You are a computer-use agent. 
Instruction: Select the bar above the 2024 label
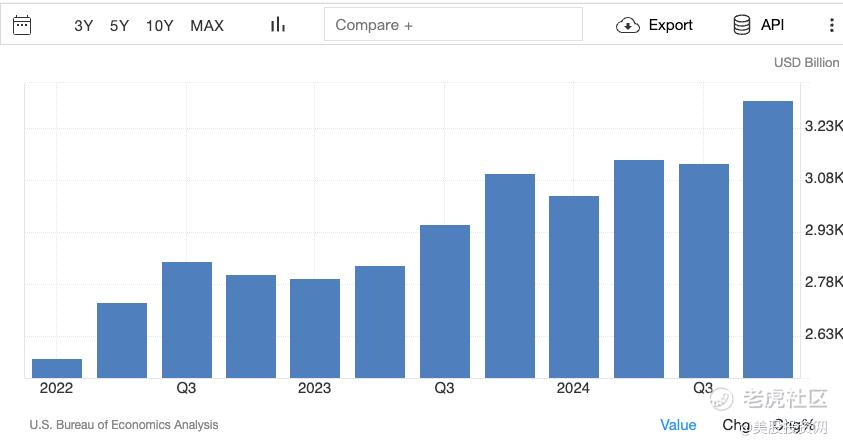point(574,287)
